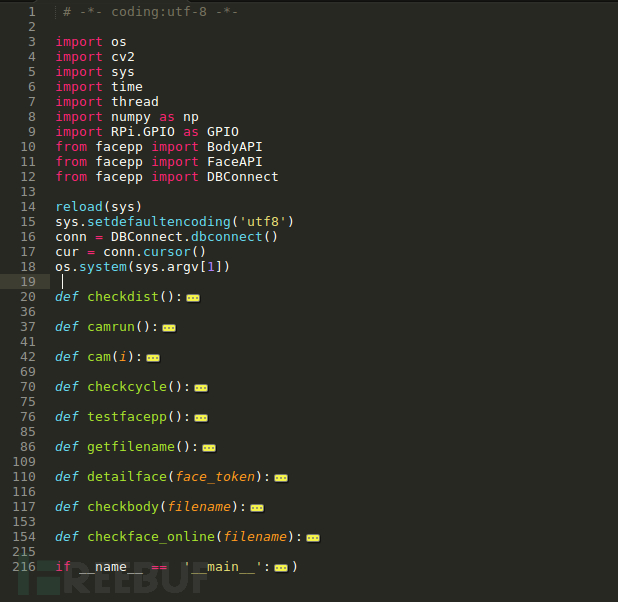Viewport: 618px width, 602px height.
Task: Expand folded checkface_online function
Action: pos(313,538)
